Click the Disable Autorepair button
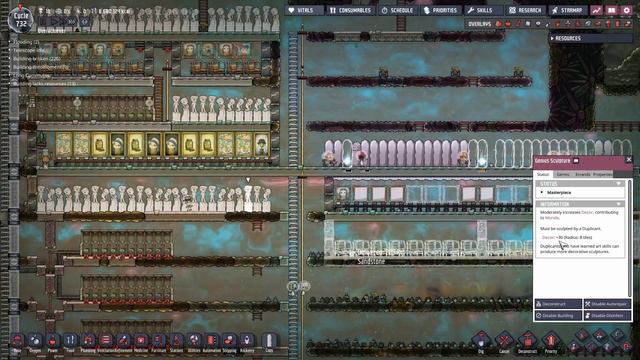 tap(607, 304)
